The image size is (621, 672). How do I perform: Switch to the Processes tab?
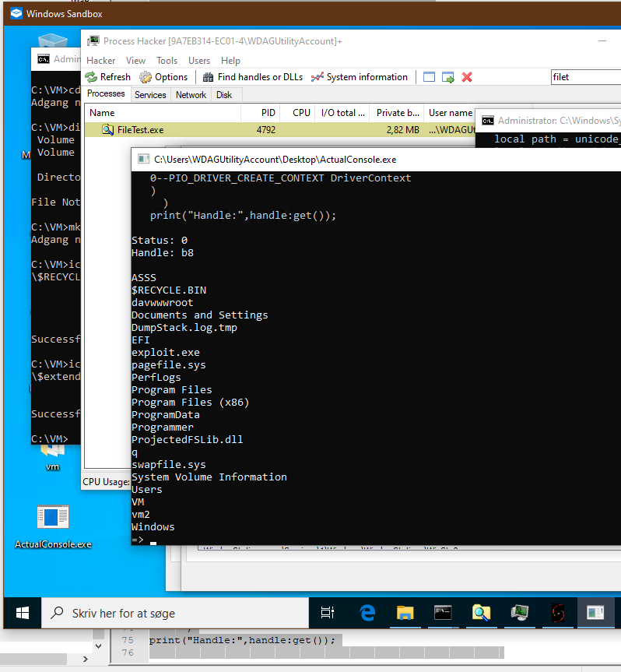coord(106,94)
